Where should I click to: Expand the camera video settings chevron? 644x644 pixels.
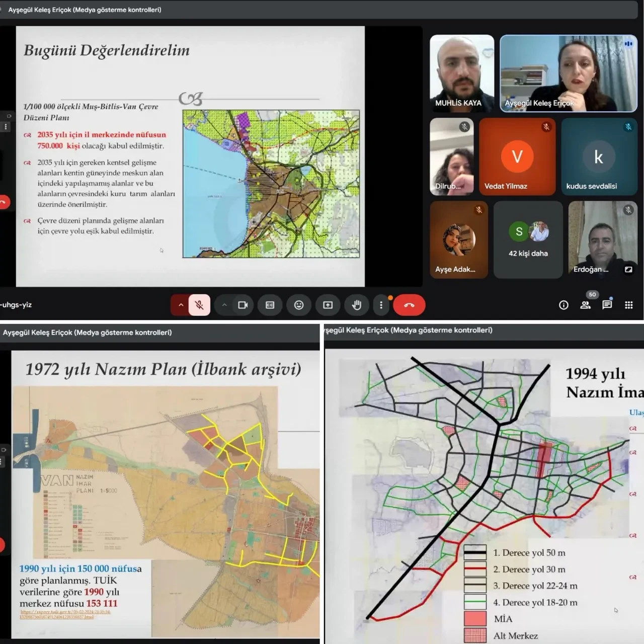click(224, 305)
